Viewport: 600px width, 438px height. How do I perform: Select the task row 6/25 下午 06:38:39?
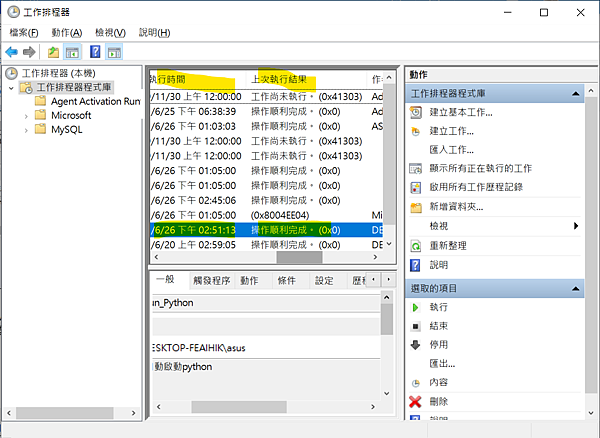pos(267,112)
